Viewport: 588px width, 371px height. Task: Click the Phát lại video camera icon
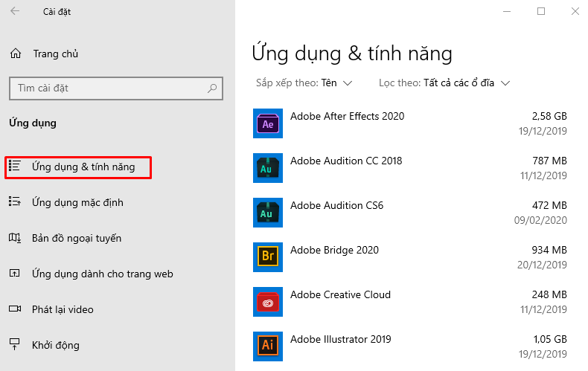(x=15, y=309)
